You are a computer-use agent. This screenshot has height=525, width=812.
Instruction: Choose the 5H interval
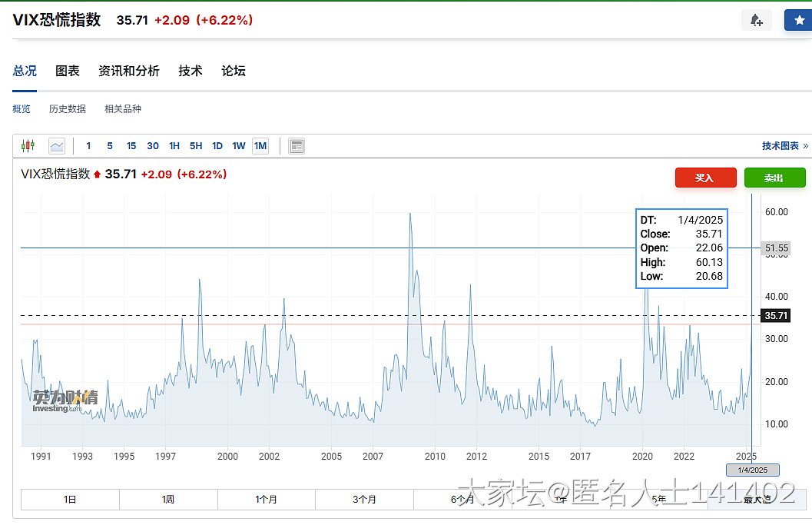pos(196,146)
